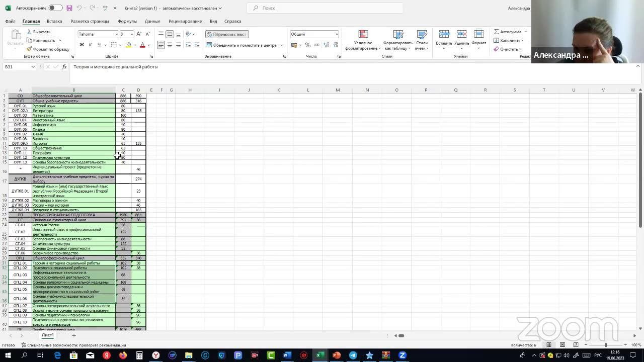Select cell with 'Русский язык'
The image size is (644, 362).
pyautogui.click(x=74, y=106)
